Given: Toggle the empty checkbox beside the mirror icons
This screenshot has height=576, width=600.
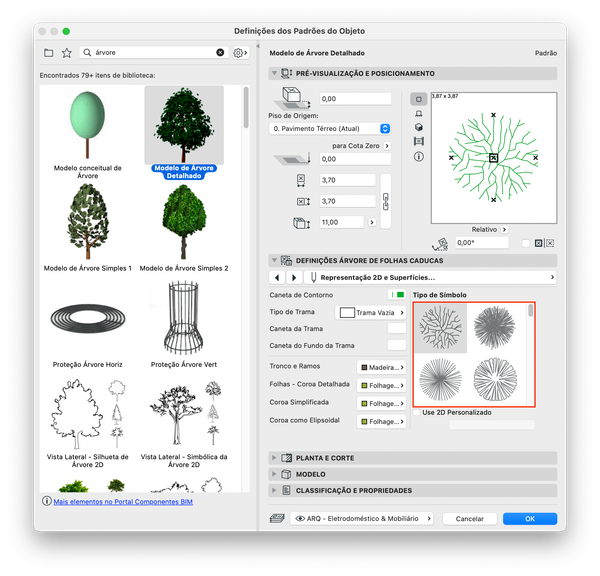Looking at the screenshot, I should pyautogui.click(x=526, y=243).
